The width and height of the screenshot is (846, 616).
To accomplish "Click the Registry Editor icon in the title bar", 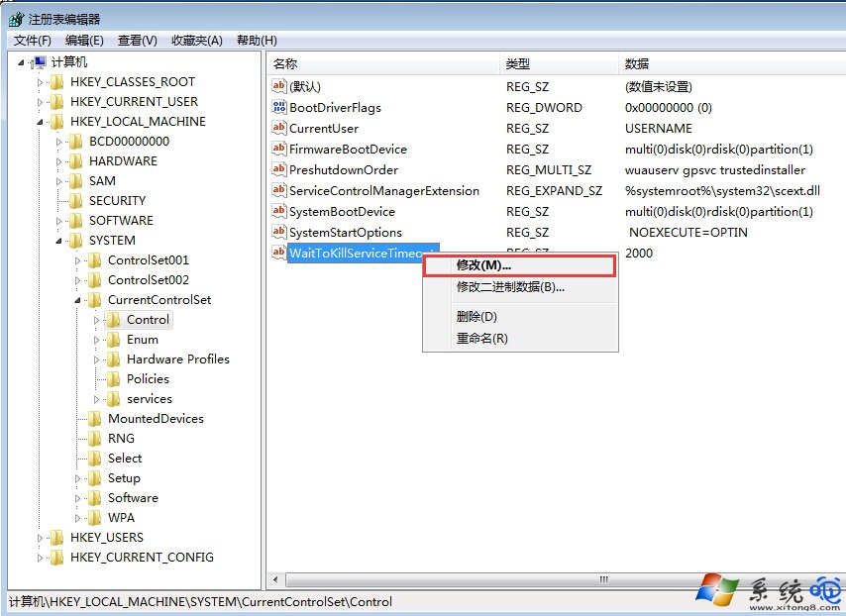I will [x=14, y=17].
